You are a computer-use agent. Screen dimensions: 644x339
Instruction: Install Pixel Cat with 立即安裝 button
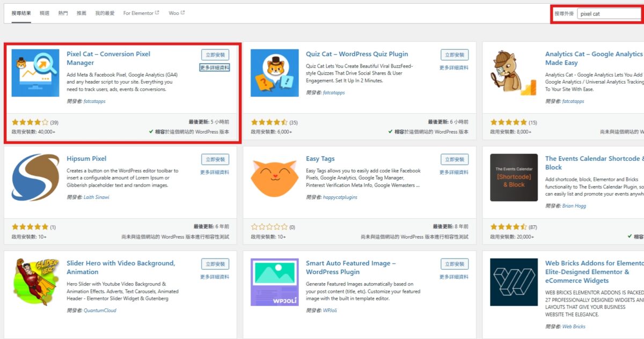(215, 55)
